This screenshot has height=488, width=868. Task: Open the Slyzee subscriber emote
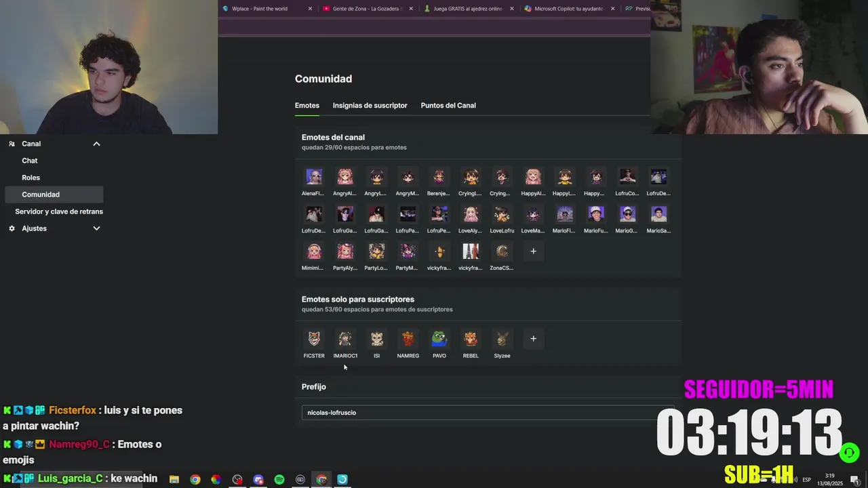502,339
